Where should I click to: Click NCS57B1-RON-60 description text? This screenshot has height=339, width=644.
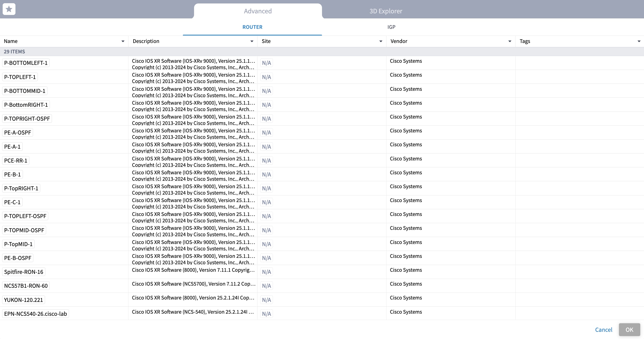[x=194, y=284]
